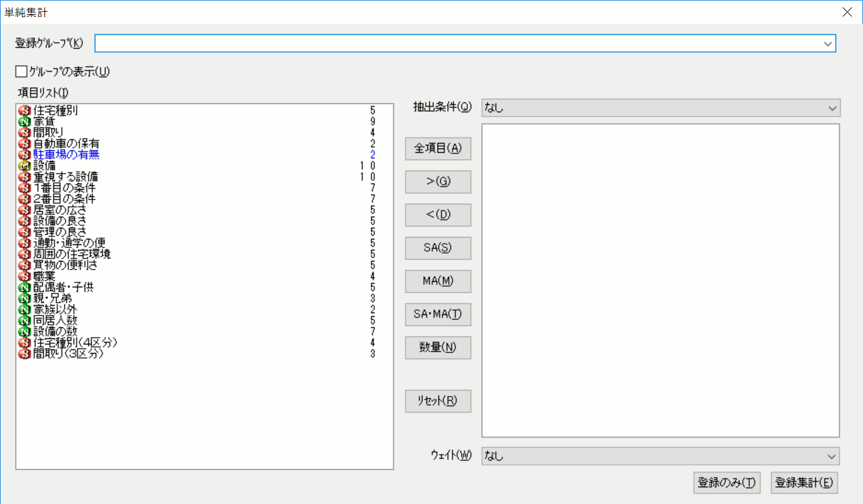Select the 家賃 row text

click(x=44, y=122)
